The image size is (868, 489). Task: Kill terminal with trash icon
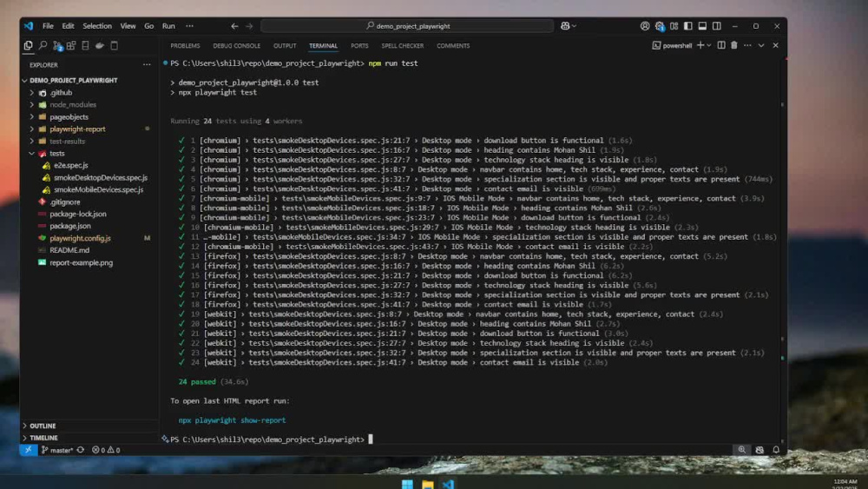pyautogui.click(x=734, y=45)
